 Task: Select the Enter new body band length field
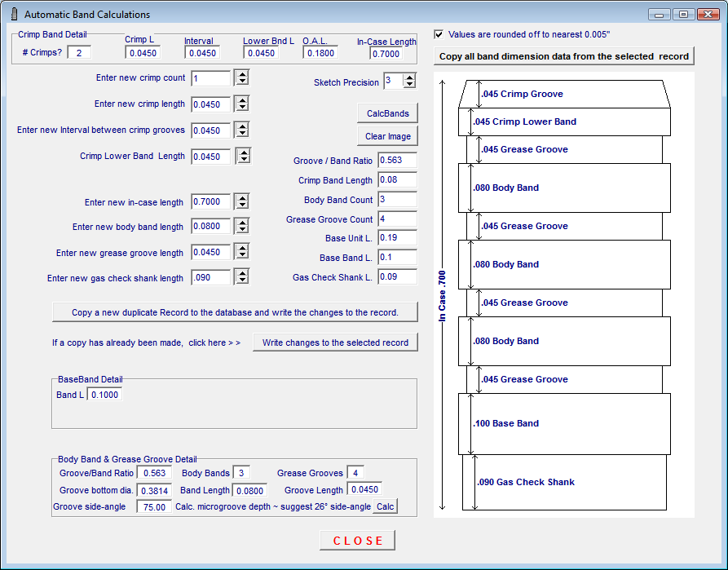(211, 226)
